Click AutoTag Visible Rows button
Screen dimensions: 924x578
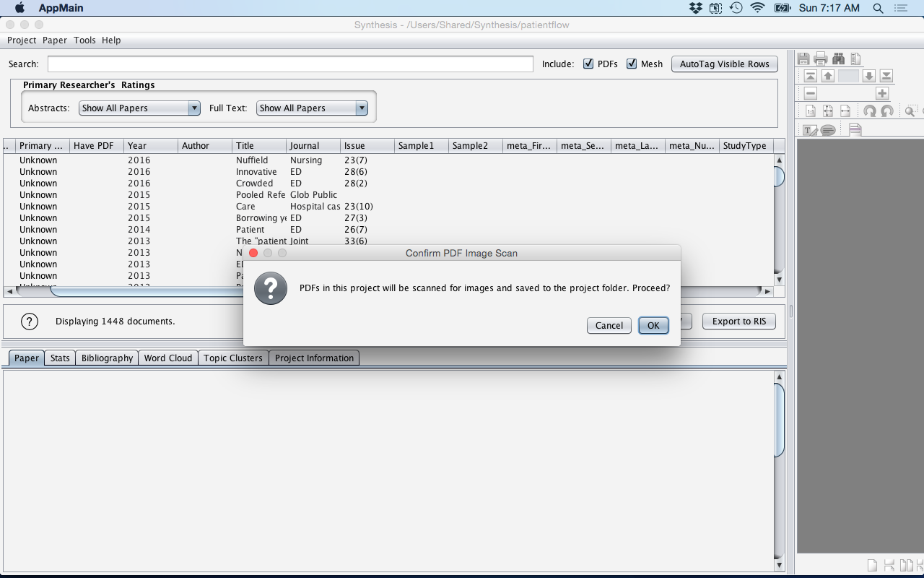[x=725, y=64]
